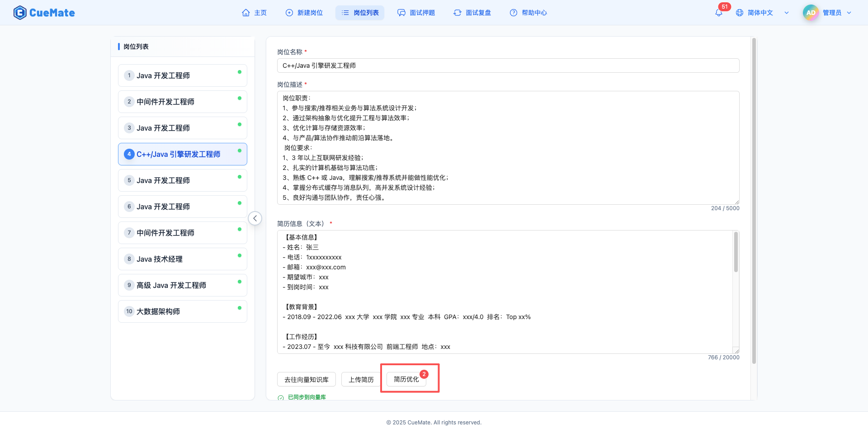Viewport: 868px width, 433px height.
Task: Click the question icon beside 帮助中心
Action: 514,13
